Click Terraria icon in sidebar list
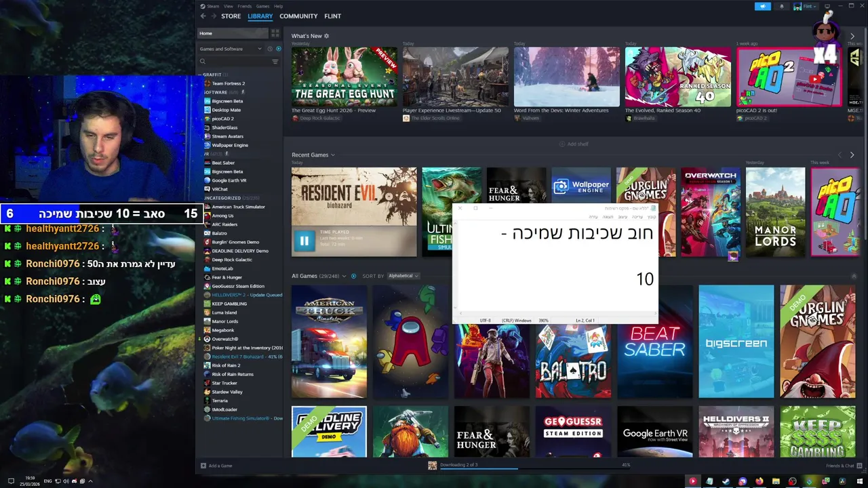868x488 pixels. pyautogui.click(x=208, y=401)
